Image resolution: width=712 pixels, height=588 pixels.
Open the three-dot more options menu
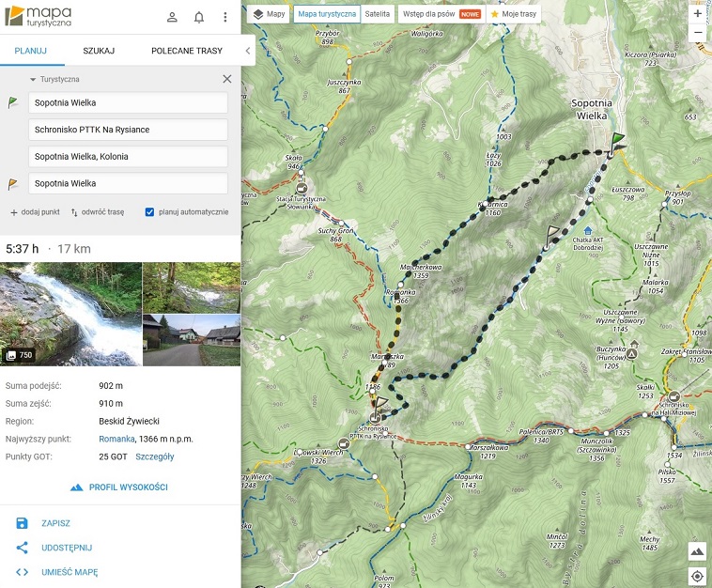pyautogui.click(x=225, y=17)
